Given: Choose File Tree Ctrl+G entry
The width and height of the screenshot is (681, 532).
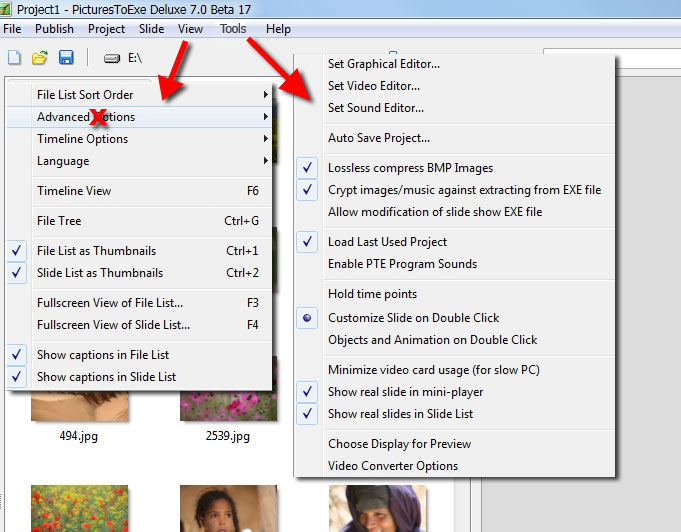Looking at the screenshot, I should (x=139, y=221).
